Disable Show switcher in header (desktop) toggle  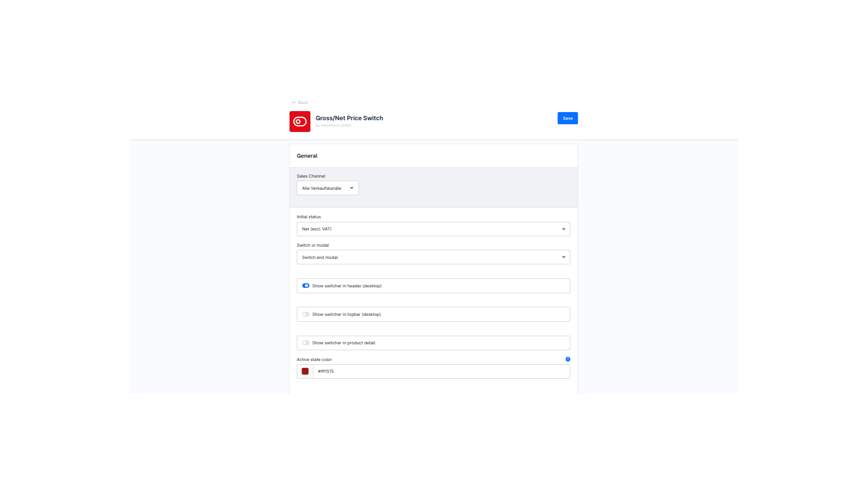pyautogui.click(x=306, y=286)
